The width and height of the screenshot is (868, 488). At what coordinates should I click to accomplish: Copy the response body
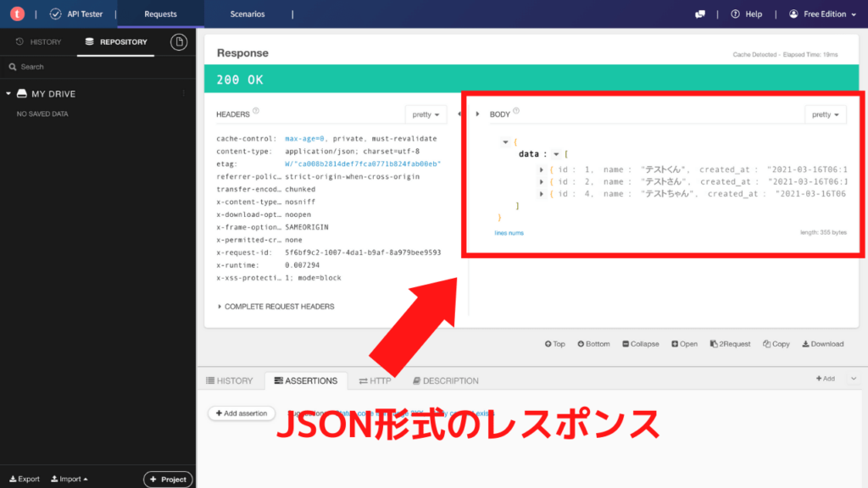776,344
